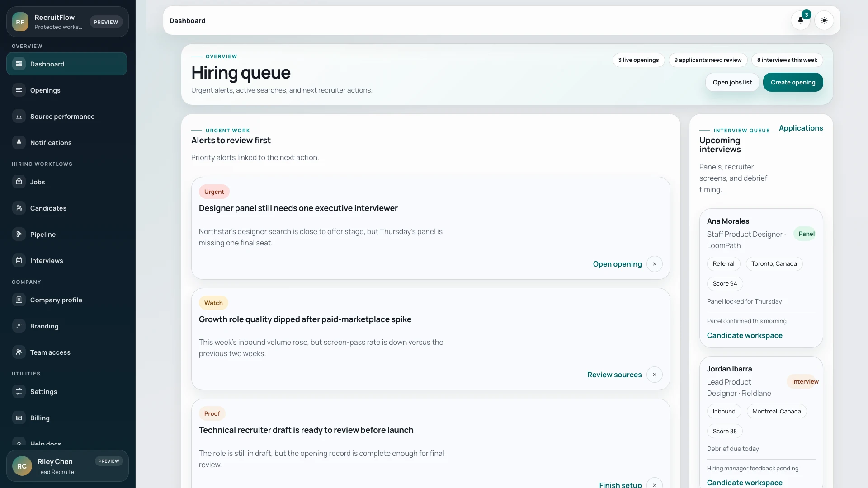Screen dimensions: 868x488
Task: Open the Openings sidebar item
Action: 66,90
